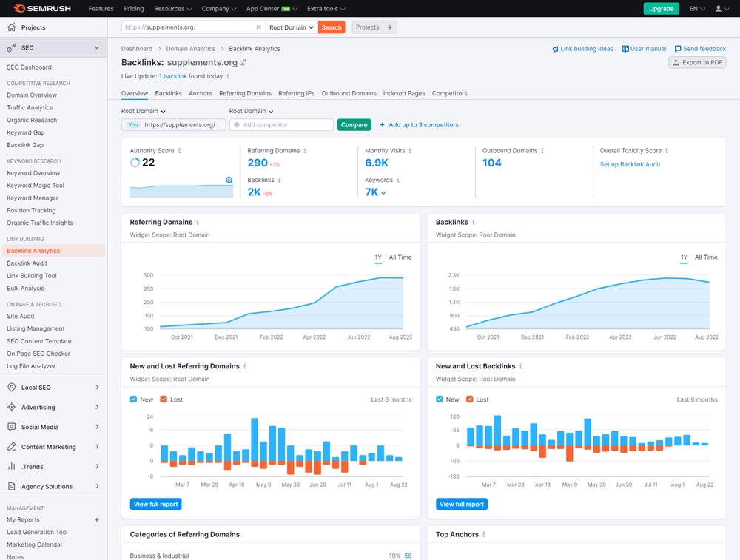This screenshot has width=740, height=560.
Task: Open the Content Marketing icon
Action: pos(12,447)
